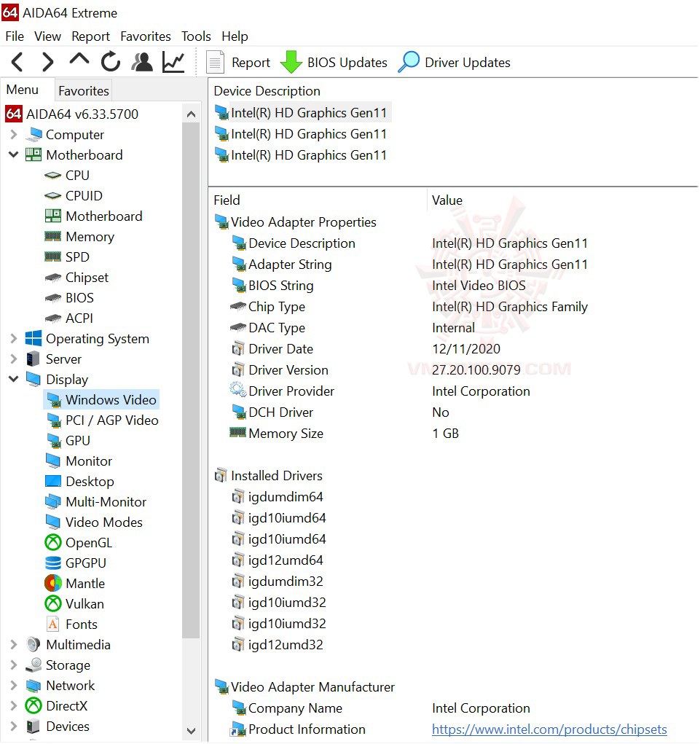Image resolution: width=700 pixels, height=744 pixels.
Task: Open the ACPI page
Action: pyautogui.click(x=69, y=318)
